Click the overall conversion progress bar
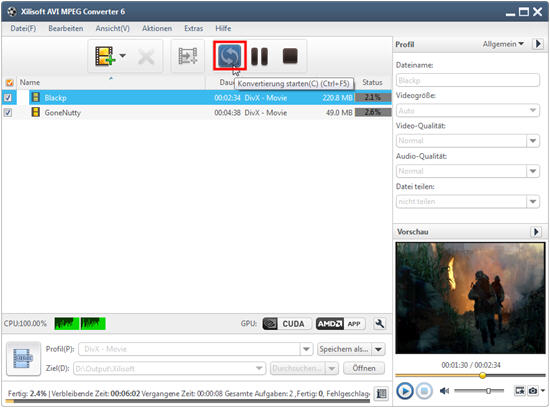Screen dimensions: 550x408 [188, 401]
